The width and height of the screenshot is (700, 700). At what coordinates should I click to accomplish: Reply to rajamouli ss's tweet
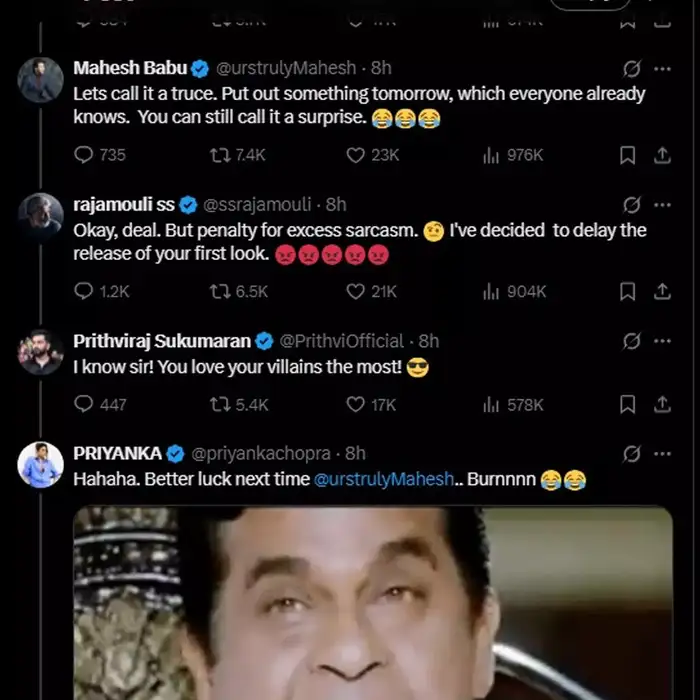(x=85, y=291)
